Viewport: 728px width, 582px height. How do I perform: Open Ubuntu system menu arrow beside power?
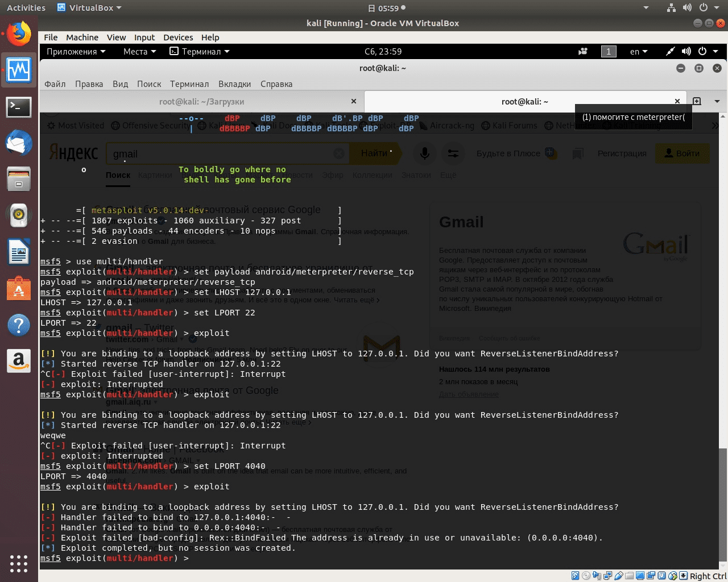click(x=717, y=8)
